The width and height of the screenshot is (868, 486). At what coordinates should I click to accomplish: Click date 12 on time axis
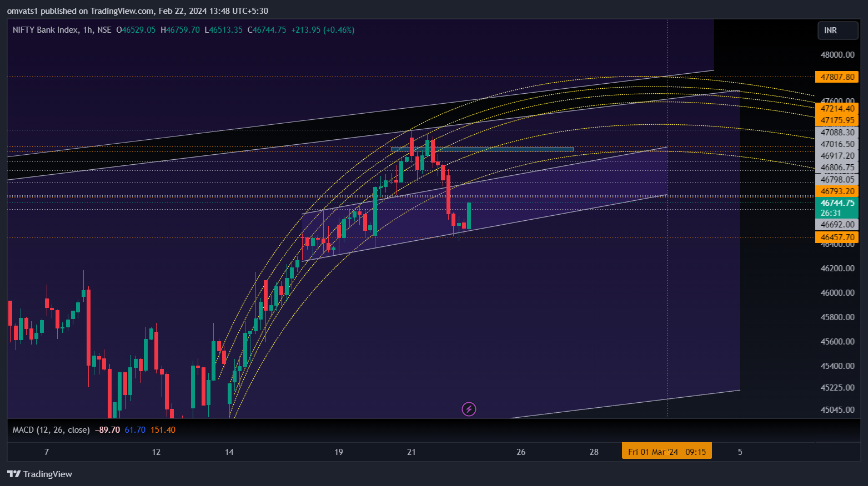coord(156,452)
